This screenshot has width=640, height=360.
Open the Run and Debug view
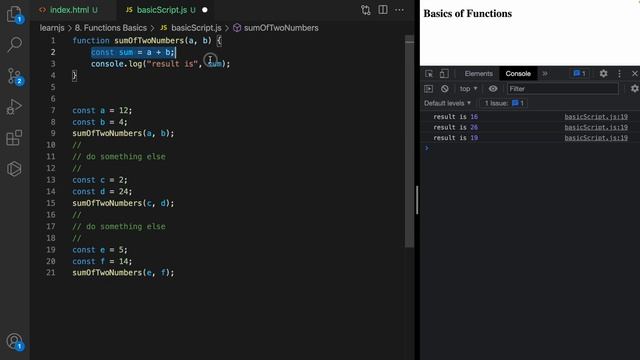[x=14, y=107]
